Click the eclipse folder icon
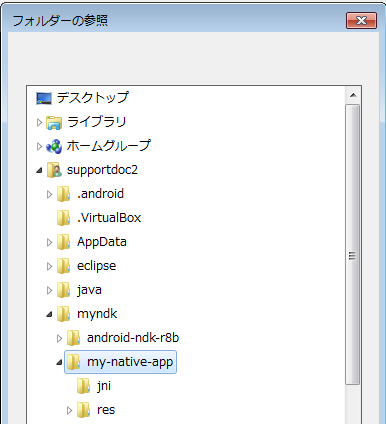This screenshot has height=425, width=386. point(63,266)
